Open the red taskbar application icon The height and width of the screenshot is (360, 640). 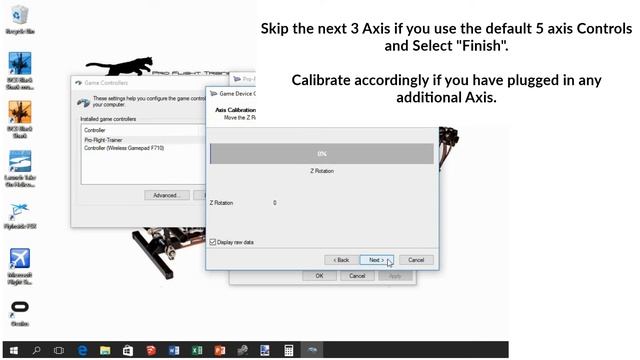[x=151, y=350]
